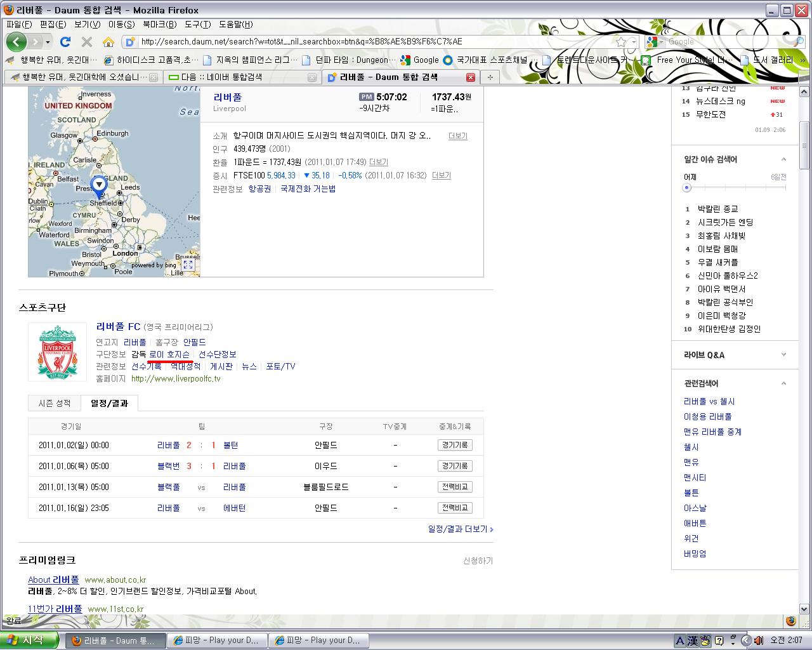Click the Liverpool FC crest logo
This screenshot has height=650, width=812.
tap(58, 352)
